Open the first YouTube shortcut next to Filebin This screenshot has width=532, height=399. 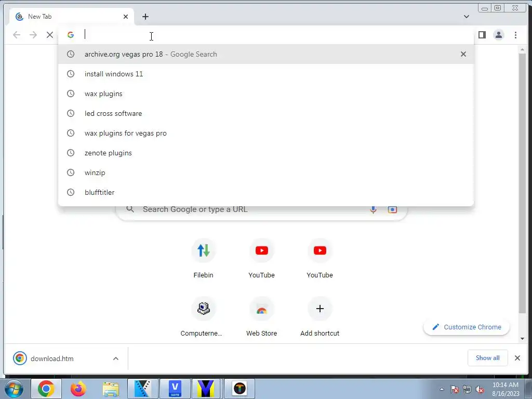[262, 259]
